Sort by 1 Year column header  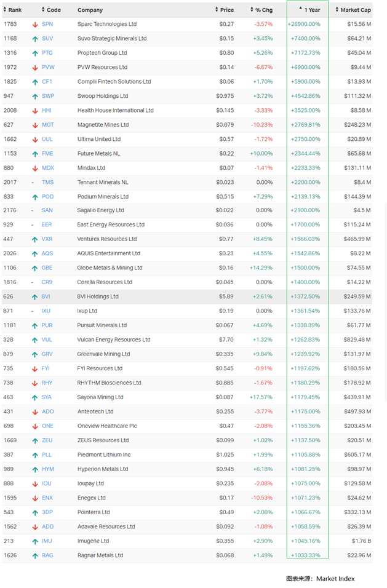point(309,10)
